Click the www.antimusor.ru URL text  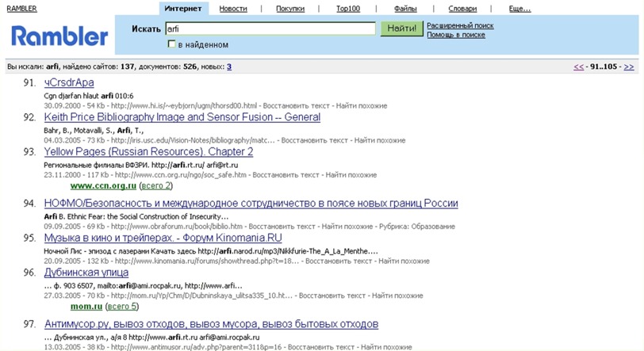coord(197,347)
